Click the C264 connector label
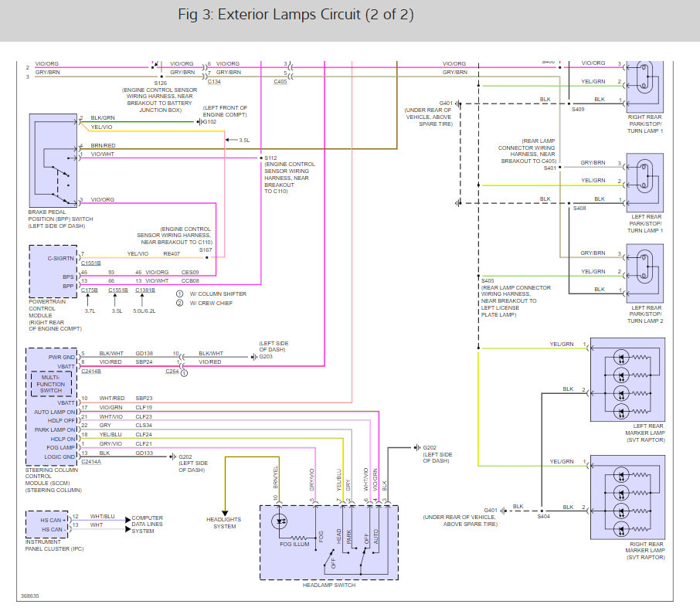Viewport: 700px width, 611px height. (172, 371)
